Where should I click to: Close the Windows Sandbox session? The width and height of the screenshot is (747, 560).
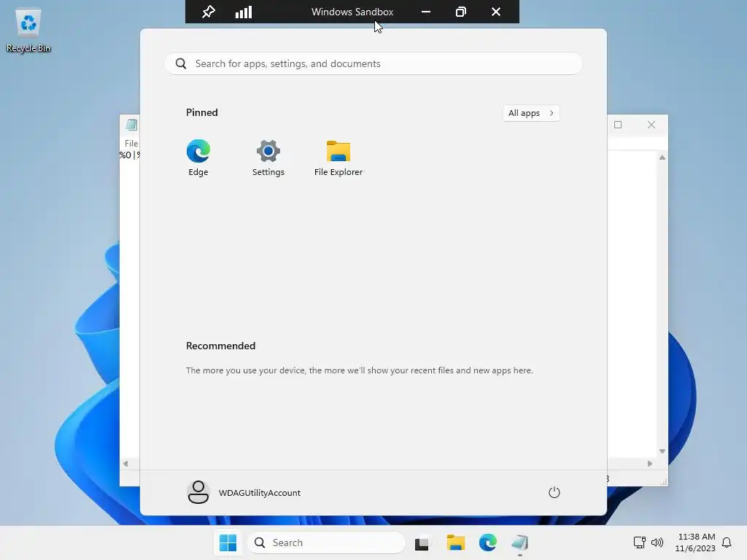point(496,12)
